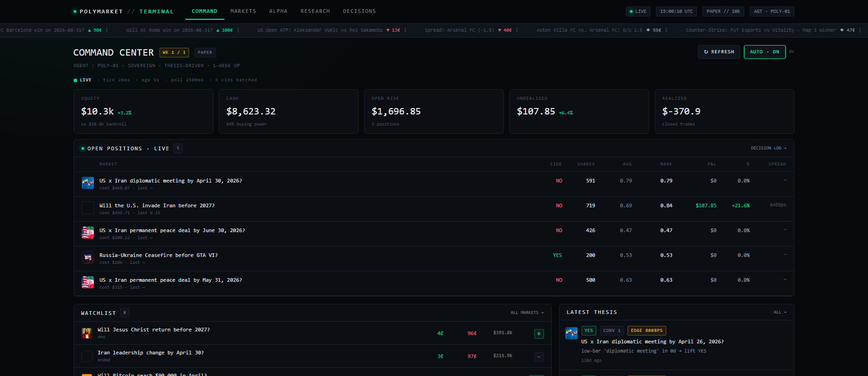Select the flag icon for May 31 peace deal

(x=88, y=282)
